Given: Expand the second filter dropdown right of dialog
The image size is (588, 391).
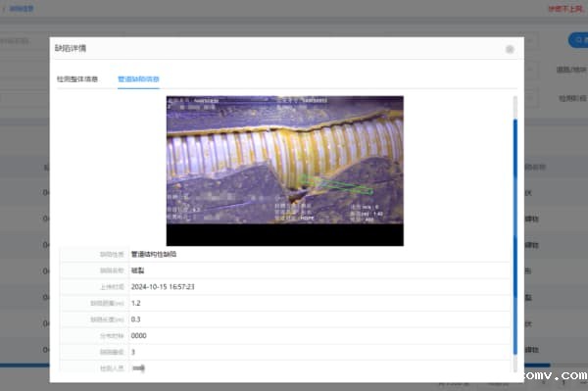Looking at the screenshot, I should 530,69.
